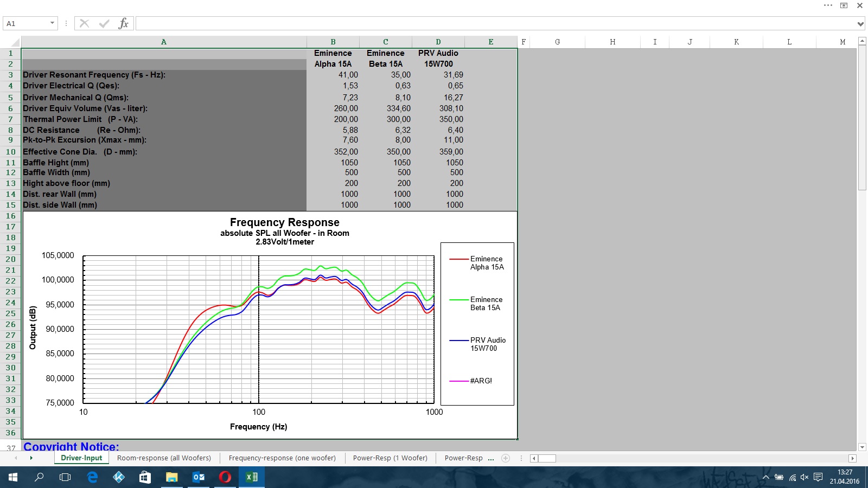Click in the formula bar input

point(495,23)
